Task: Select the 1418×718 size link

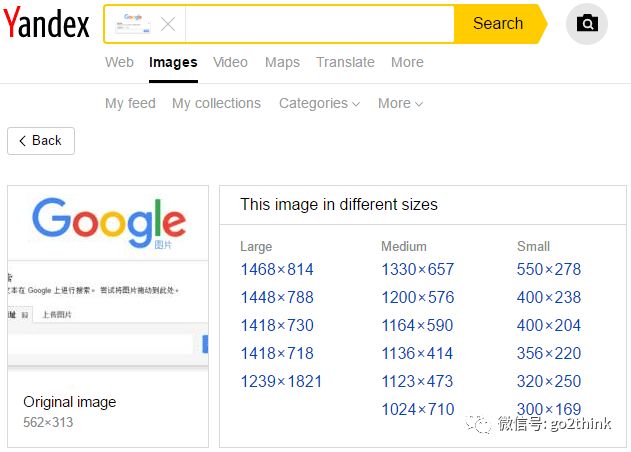Action: pyautogui.click(x=277, y=353)
